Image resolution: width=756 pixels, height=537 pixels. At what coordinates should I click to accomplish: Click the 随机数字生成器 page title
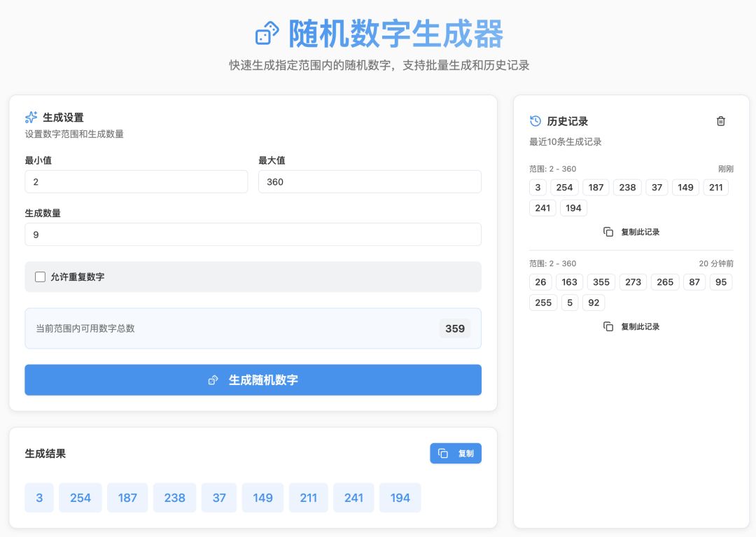point(395,34)
